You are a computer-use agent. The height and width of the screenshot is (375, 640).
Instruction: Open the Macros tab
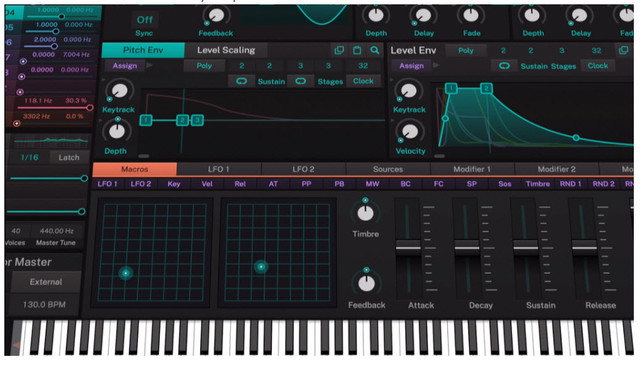point(135,169)
